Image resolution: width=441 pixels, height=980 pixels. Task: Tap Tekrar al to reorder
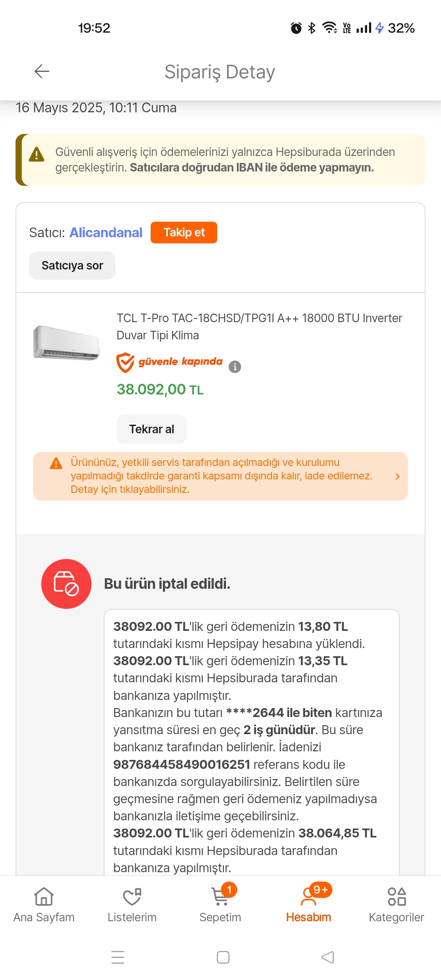[x=151, y=429]
